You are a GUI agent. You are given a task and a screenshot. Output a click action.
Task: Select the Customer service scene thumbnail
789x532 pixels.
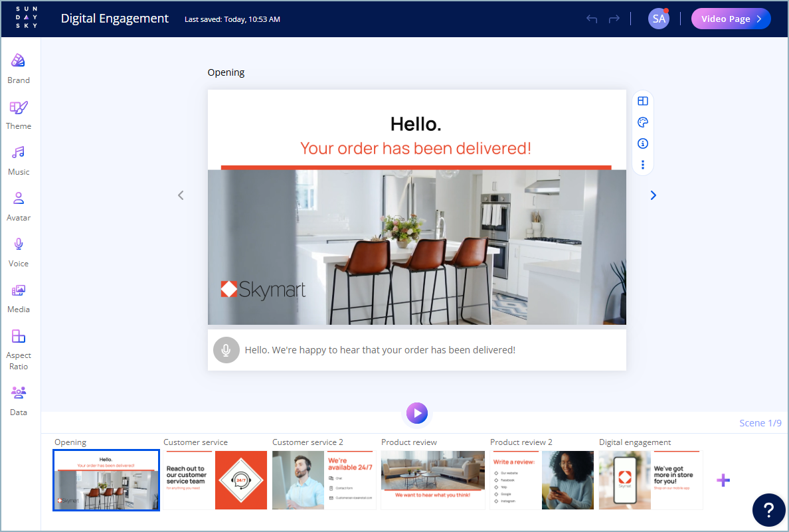click(x=215, y=480)
